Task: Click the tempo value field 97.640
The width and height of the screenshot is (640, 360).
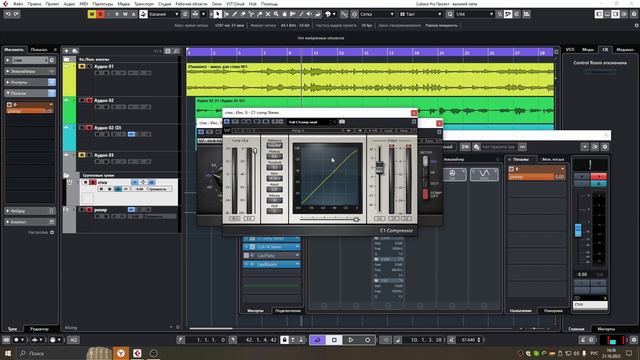Action: tap(468, 340)
